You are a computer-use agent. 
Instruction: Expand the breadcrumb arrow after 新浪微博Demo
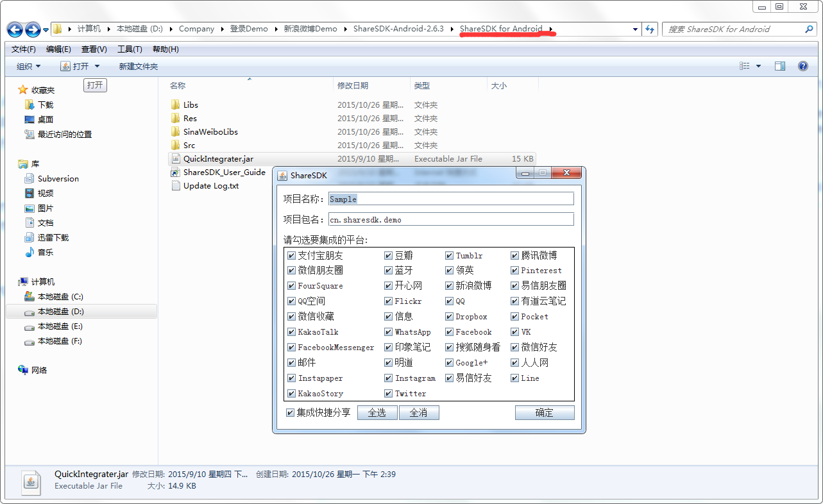[x=345, y=29]
